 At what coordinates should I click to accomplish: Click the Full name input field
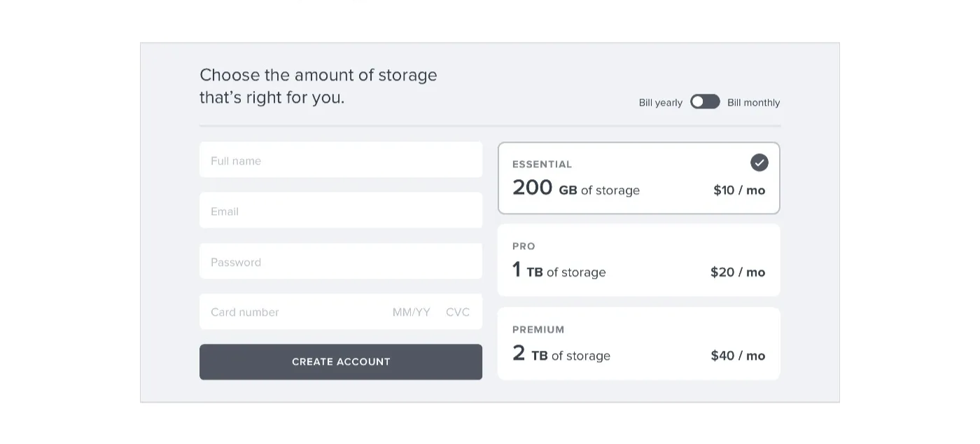tap(340, 160)
